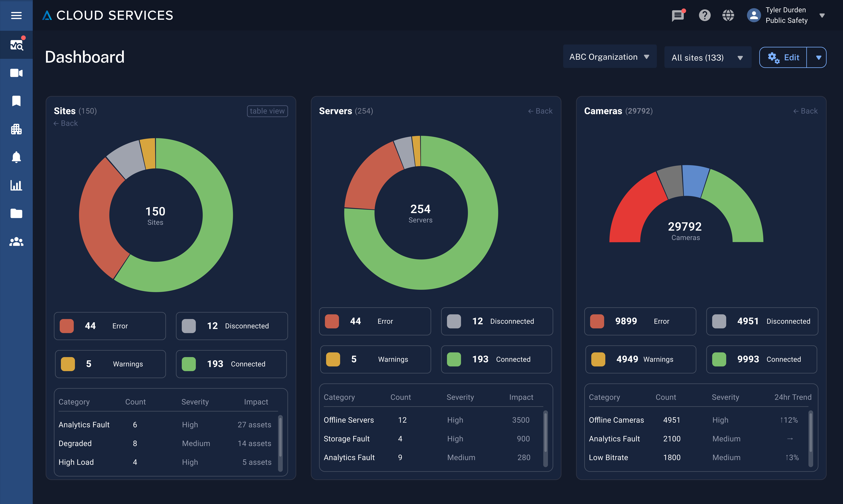Toggle the hamburger menu at top left
Viewport: 843px width, 504px height.
point(16,15)
